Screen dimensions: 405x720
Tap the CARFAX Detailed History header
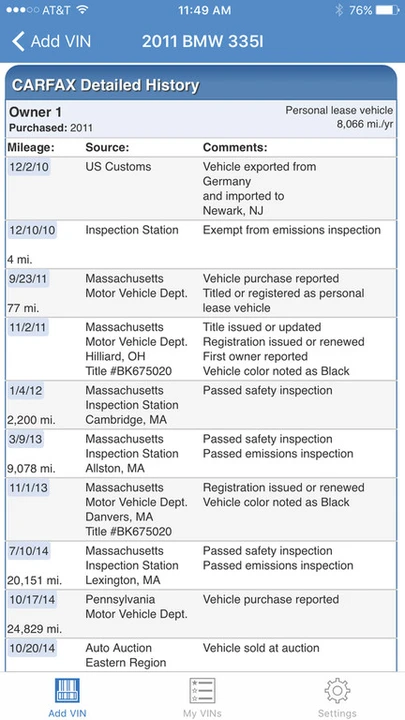[x=106, y=85]
